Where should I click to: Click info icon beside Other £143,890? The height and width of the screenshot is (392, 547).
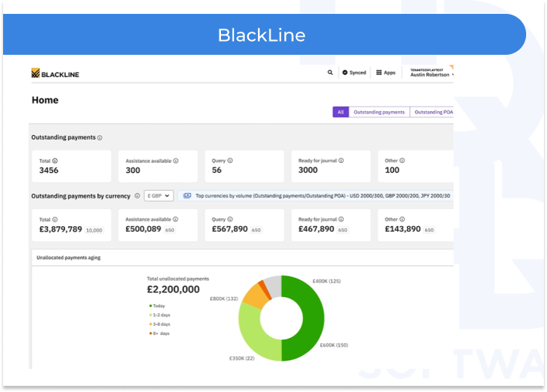coord(403,219)
